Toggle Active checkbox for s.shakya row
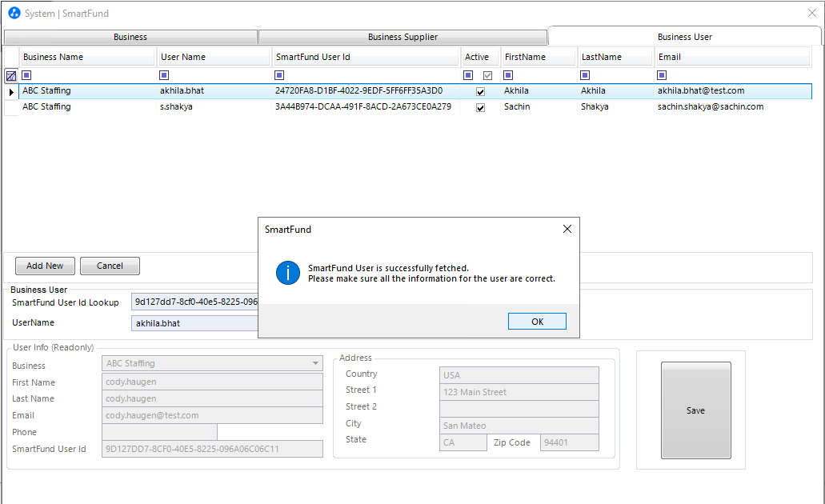The height and width of the screenshot is (504, 825). tap(480, 107)
